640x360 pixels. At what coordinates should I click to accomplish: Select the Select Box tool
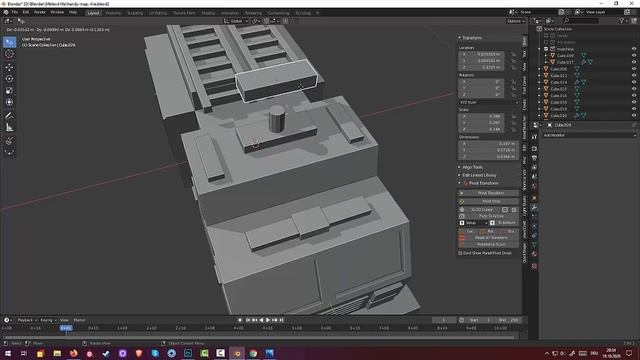pyautogui.click(x=9, y=42)
